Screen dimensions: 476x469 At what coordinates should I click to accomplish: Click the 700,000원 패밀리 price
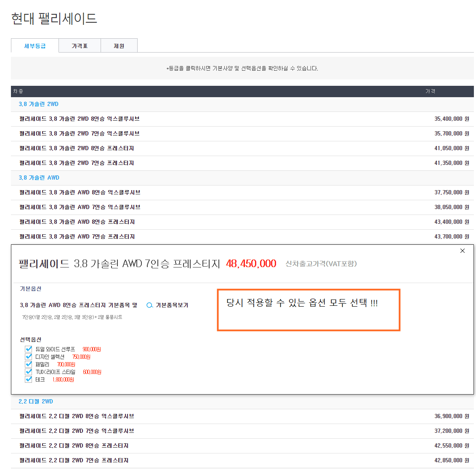click(66, 364)
